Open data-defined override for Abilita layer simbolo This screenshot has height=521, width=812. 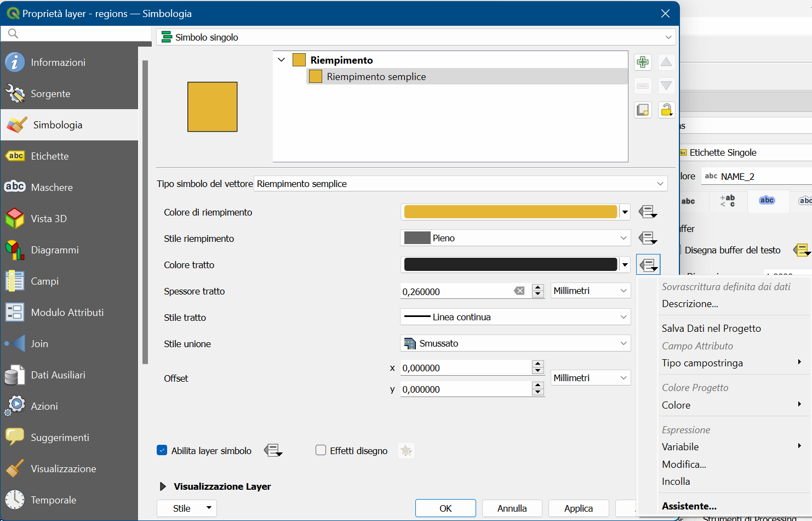point(273,451)
